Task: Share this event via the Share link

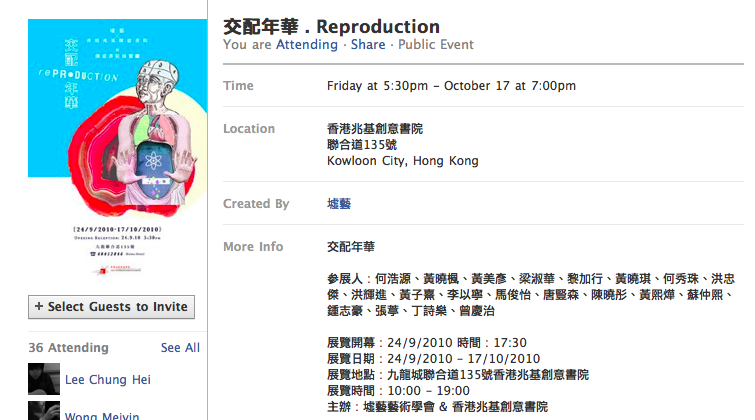Action: (368, 45)
